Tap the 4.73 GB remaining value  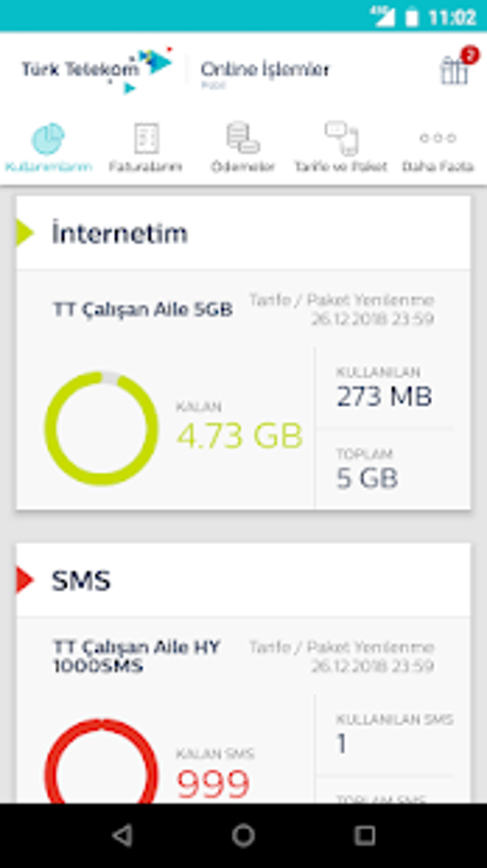(x=240, y=436)
